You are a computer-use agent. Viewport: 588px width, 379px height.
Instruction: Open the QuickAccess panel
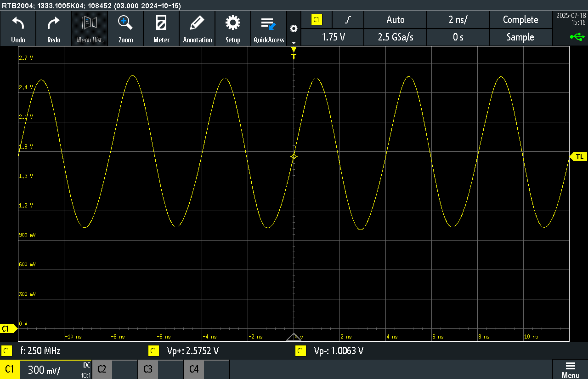pyautogui.click(x=269, y=29)
